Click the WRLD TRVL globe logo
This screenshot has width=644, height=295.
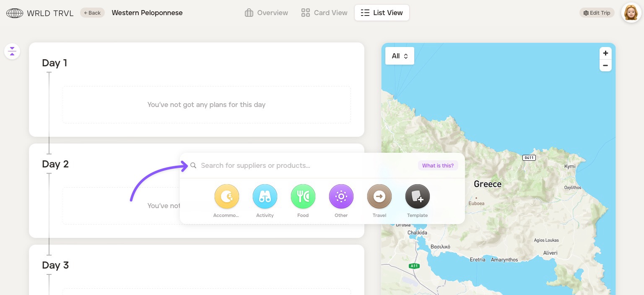pos(15,13)
